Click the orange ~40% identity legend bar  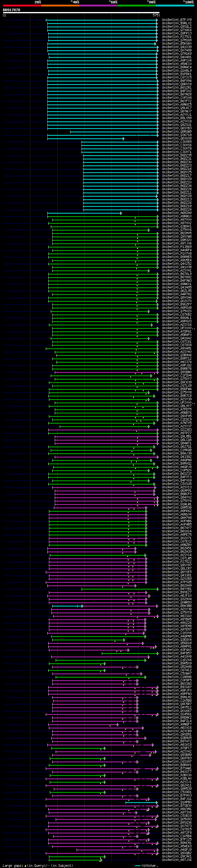(60, 6)
